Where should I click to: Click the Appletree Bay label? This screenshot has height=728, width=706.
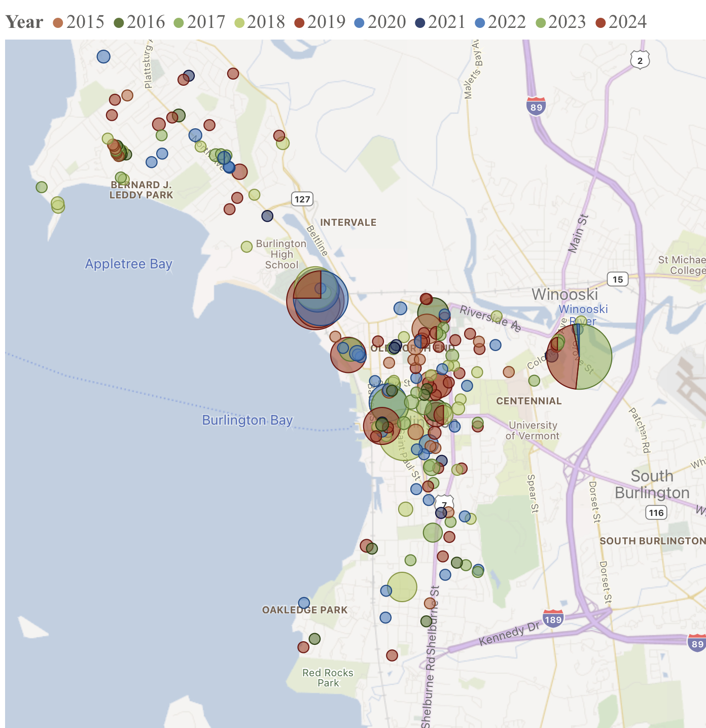point(128,264)
